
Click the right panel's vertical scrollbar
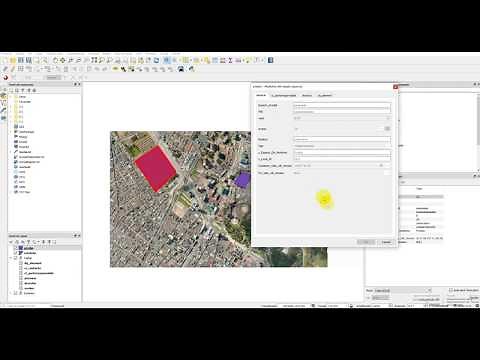478,120
